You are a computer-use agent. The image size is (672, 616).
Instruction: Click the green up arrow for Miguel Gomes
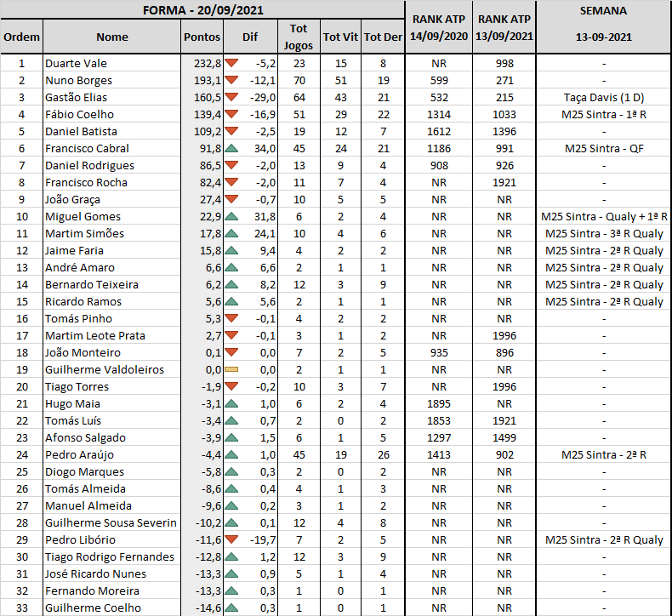point(231,216)
